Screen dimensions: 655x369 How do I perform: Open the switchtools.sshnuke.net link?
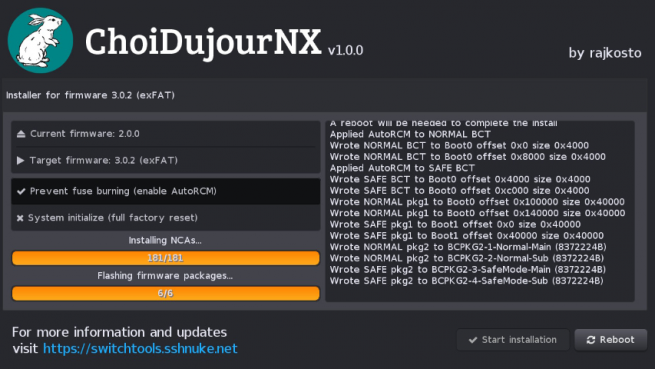[x=140, y=349]
